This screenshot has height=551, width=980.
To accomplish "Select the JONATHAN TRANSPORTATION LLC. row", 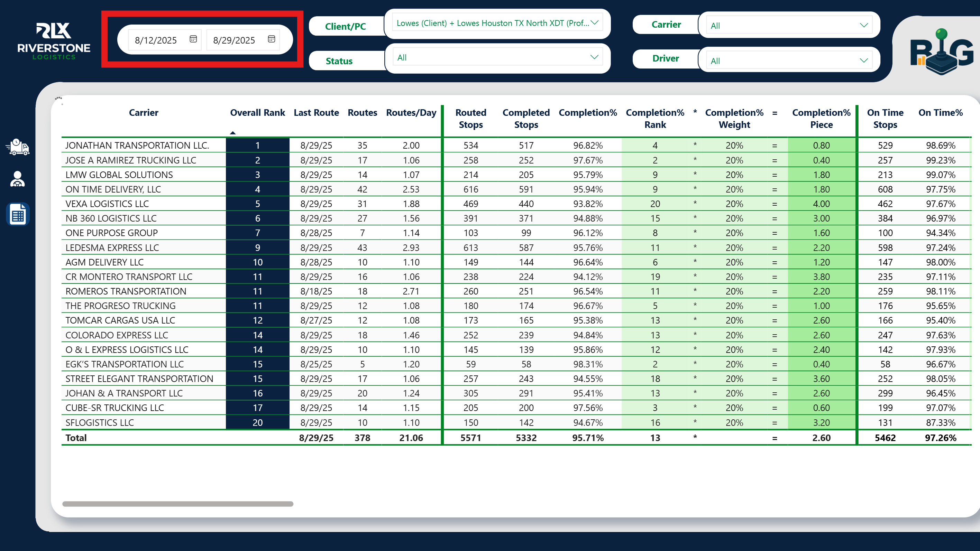I will click(137, 145).
